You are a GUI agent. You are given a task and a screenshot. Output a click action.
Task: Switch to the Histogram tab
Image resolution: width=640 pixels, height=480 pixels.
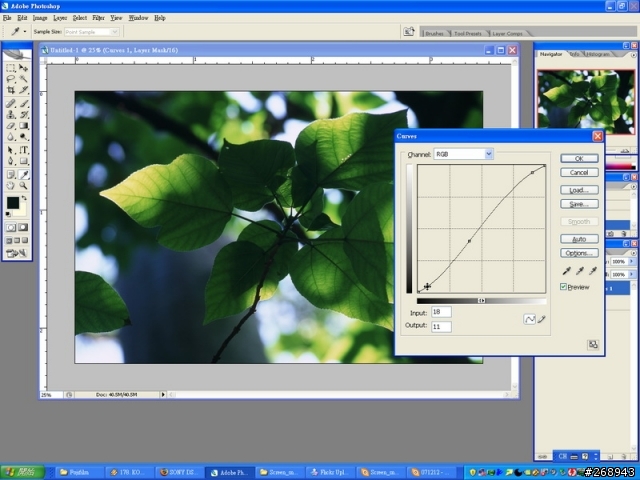click(598, 54)
